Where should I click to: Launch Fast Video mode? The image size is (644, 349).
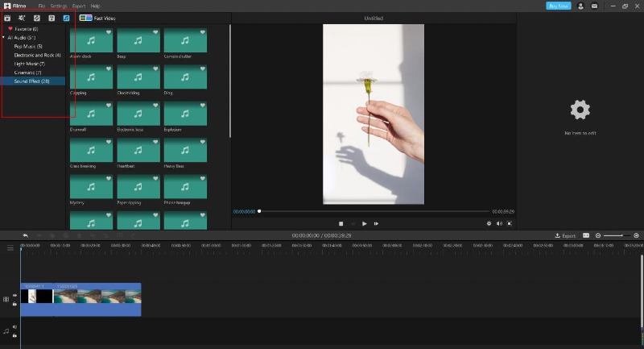pyautogui.click(x=97, y=18)
